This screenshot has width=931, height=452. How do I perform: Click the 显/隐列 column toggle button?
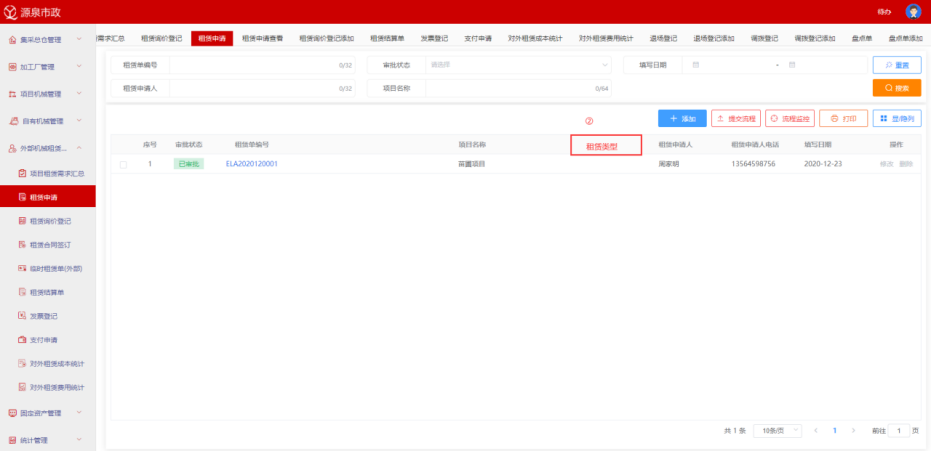(896, 118)
